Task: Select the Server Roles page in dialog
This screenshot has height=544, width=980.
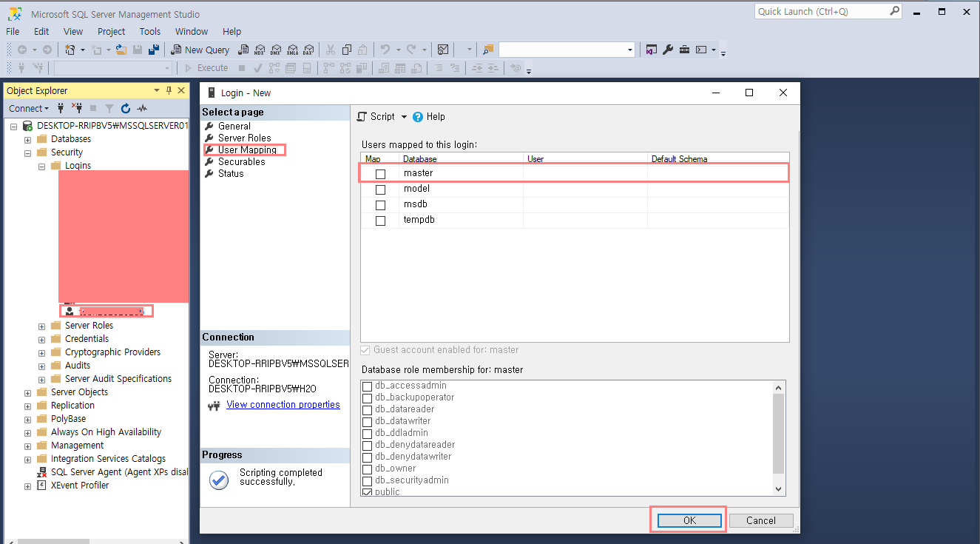Action: [x=245, y=138]
